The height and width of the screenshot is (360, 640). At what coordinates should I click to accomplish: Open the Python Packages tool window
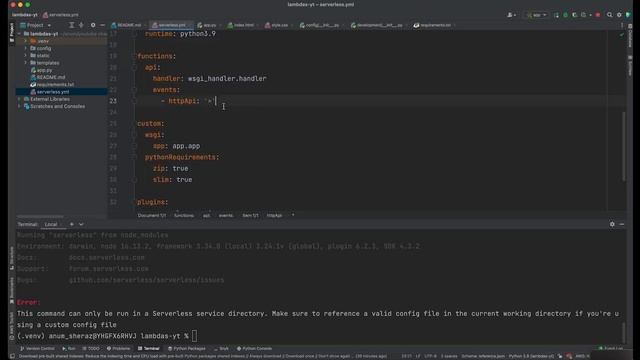pos(187,349)
